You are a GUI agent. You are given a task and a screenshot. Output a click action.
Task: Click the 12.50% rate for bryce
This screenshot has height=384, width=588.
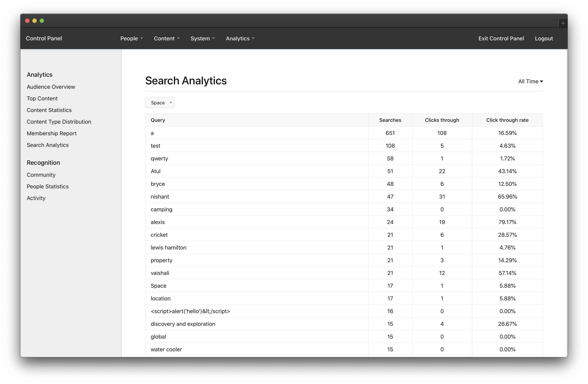tap(507, 184)
